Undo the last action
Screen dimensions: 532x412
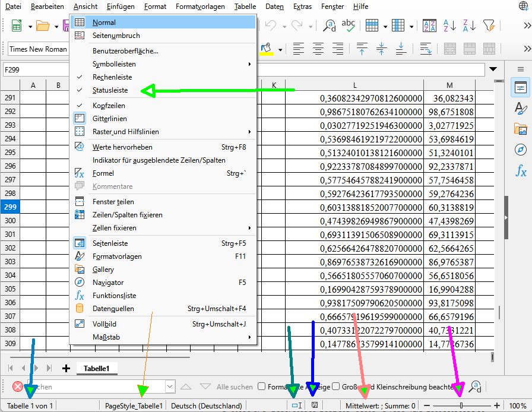coord(271,26)
